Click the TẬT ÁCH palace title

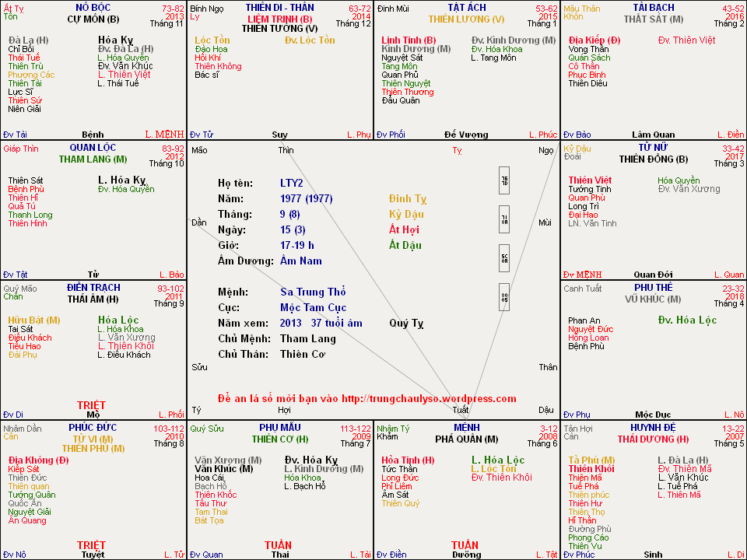pyautogui.click(x=466, y=8)
